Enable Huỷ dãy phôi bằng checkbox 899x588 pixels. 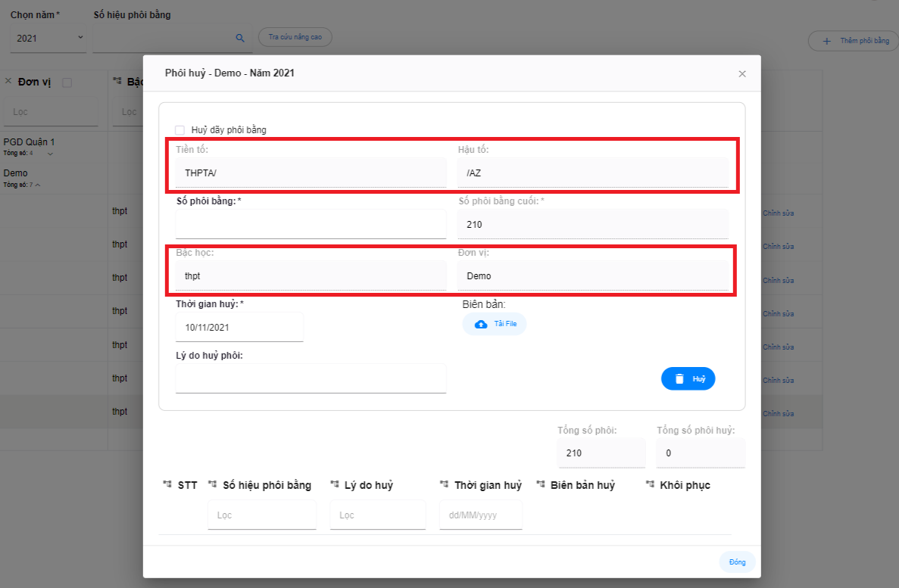pos(180,130)
